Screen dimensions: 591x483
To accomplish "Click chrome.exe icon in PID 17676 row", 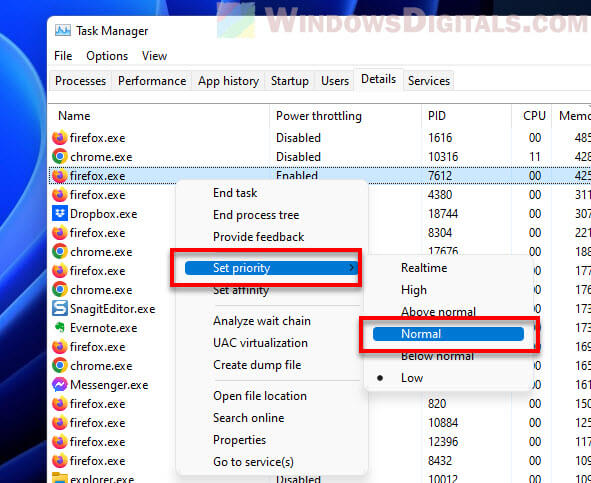I will point(60,251).
